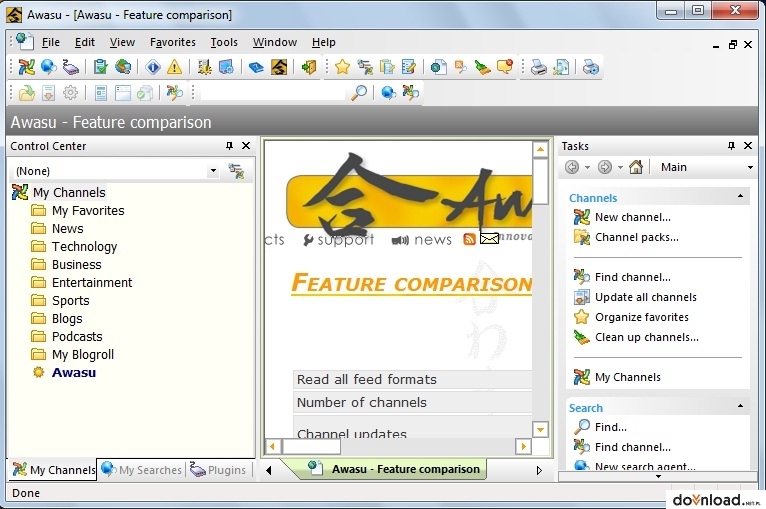Screen dimensions: 766x509
Task: Select the Awasu channel in the tree
Action: pos(74,373)
